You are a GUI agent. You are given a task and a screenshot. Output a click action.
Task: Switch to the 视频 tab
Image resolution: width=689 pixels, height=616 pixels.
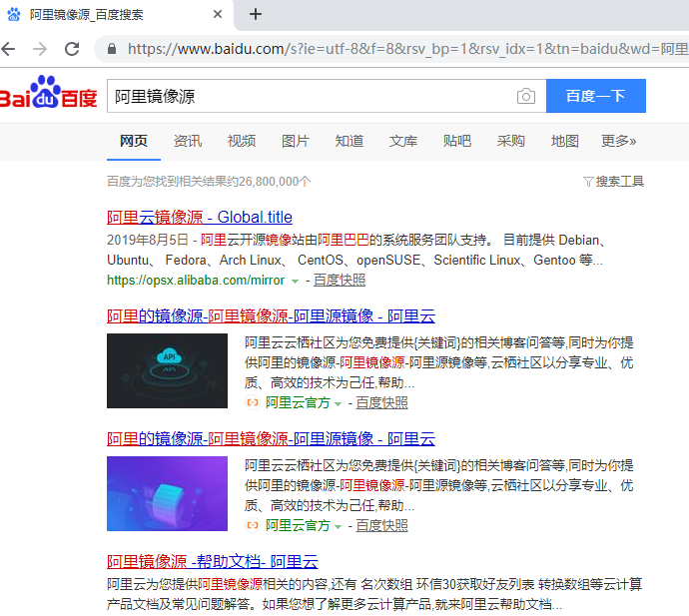(242, 141)
